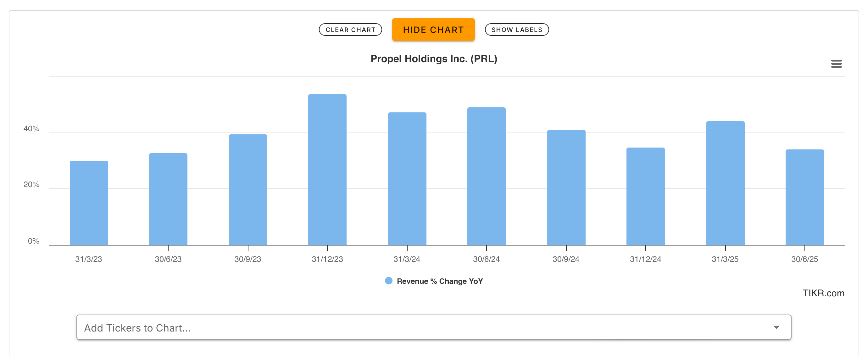Click the 31/3/25 revenue growth bar

[725, 183]
